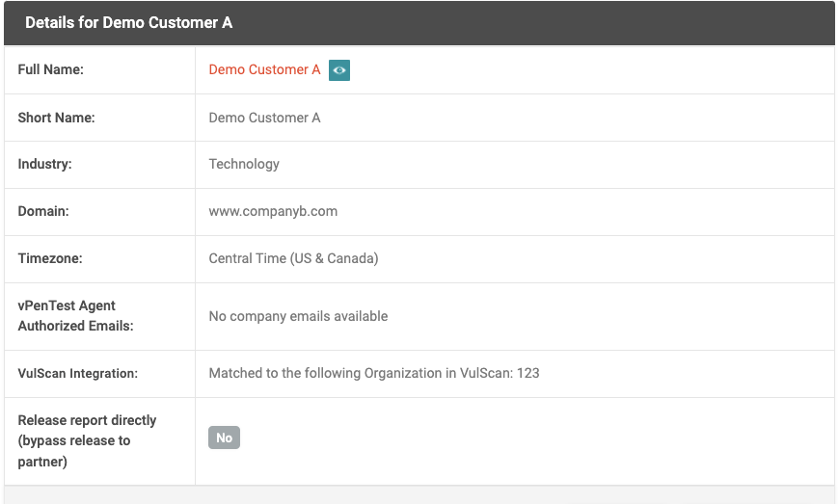Click the Industry label
The width and height of the screenshot is (838, 504).
(x=44, y=165)
